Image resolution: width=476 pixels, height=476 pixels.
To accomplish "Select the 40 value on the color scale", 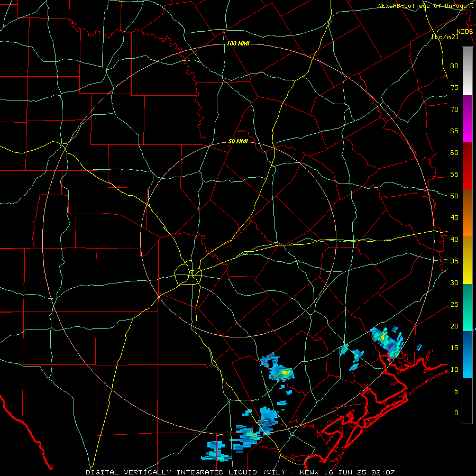I will (x=454, y=239).
